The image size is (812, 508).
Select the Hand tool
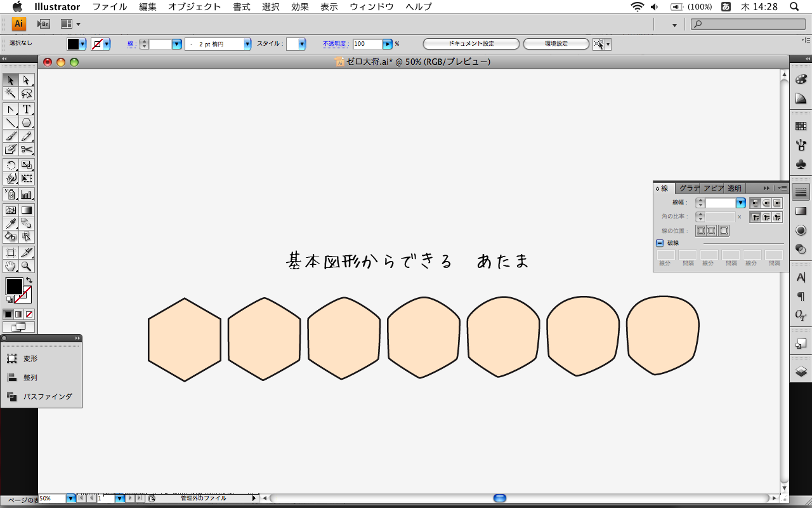point(11,266)
